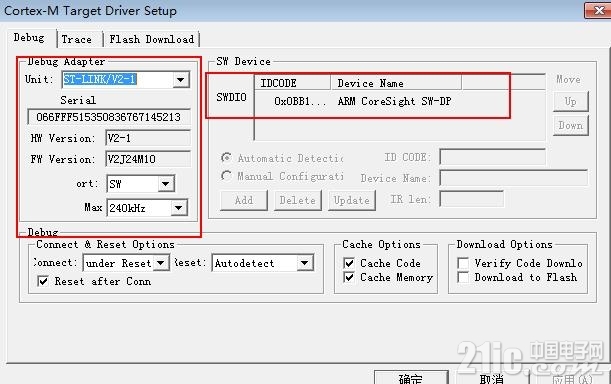Click the Device Name input field
Viewport: 611px width, 384px height.
point(513,178)
